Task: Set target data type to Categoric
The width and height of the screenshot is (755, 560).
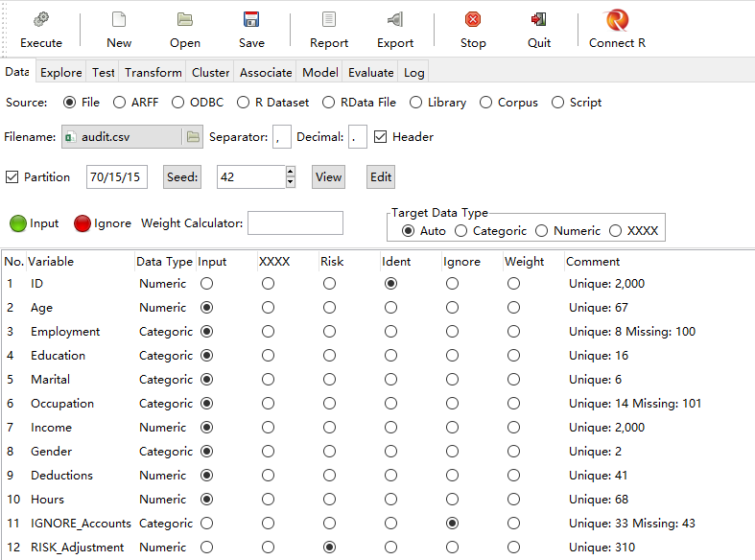Action: (461, 231)
